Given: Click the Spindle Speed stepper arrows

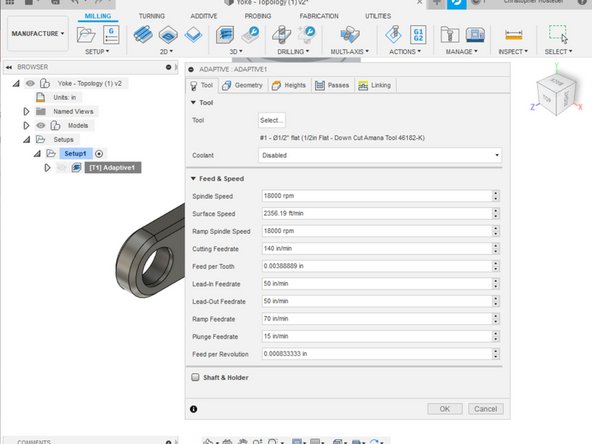Looking at the screenshot, I should click(496, 196).
